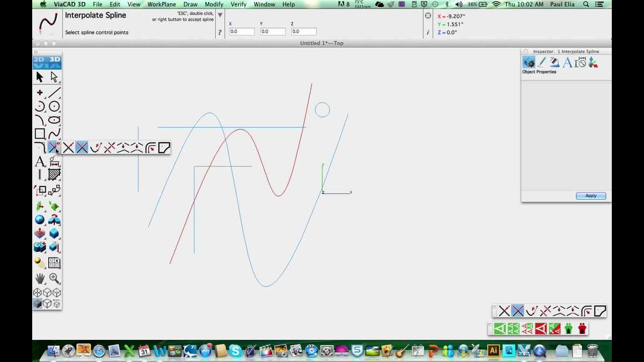Viewport: 644px width, 362px height.
Task: Open the File menu
Action: (98, 4)
